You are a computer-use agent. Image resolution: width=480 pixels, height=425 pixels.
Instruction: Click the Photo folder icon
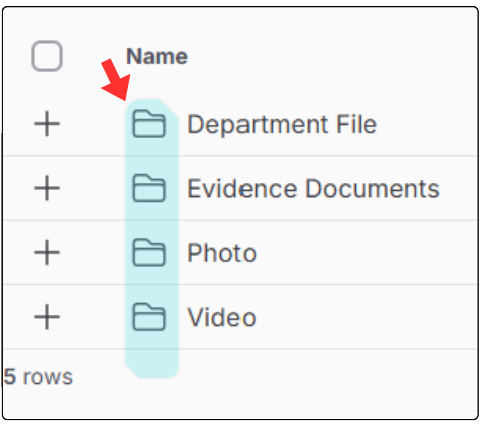149,253
